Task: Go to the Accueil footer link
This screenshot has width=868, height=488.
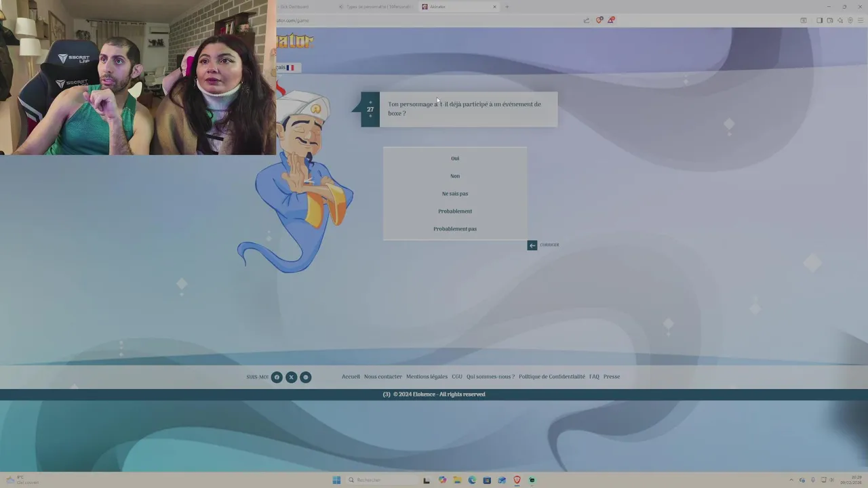Action: pos(351,377)
